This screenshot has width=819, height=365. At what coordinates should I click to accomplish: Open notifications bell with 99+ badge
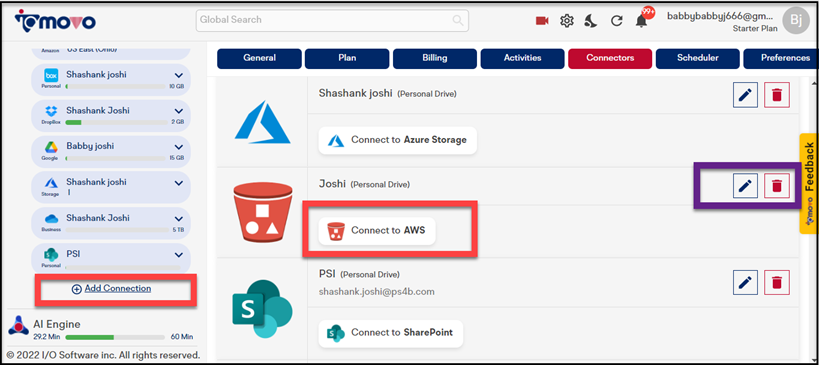[x=642, y=20]
